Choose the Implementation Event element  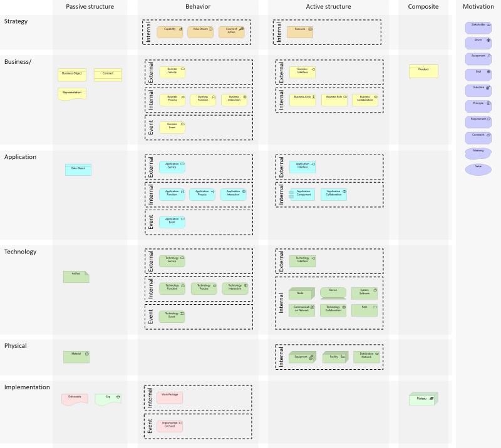tap(170, 426)
